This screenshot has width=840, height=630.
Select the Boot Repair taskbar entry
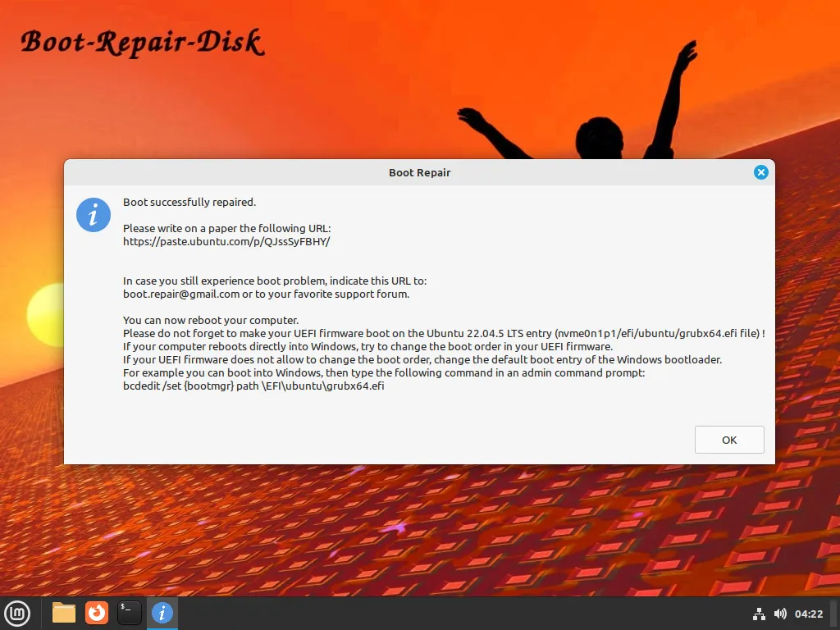click(x=162, y=613)
